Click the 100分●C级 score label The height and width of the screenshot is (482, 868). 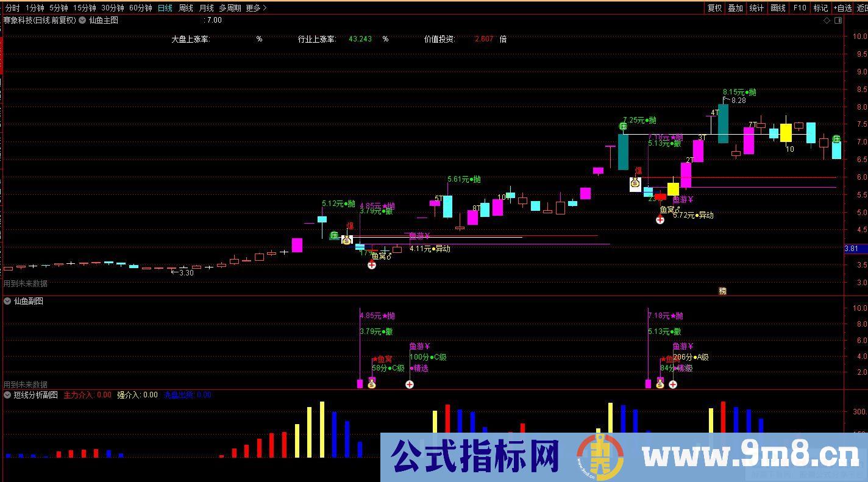(x=428, y=357)
